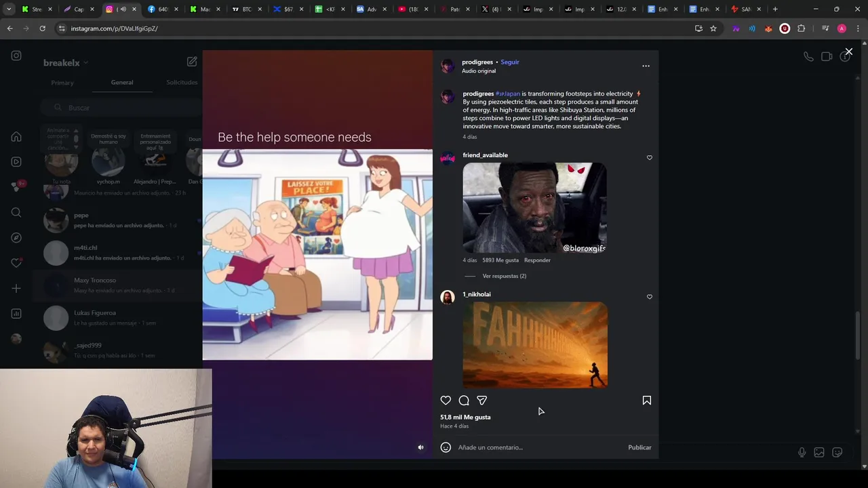Click image attach icon in message bar
The height and width of the screenshot is (488, 868).
click(x=819, y=452)
